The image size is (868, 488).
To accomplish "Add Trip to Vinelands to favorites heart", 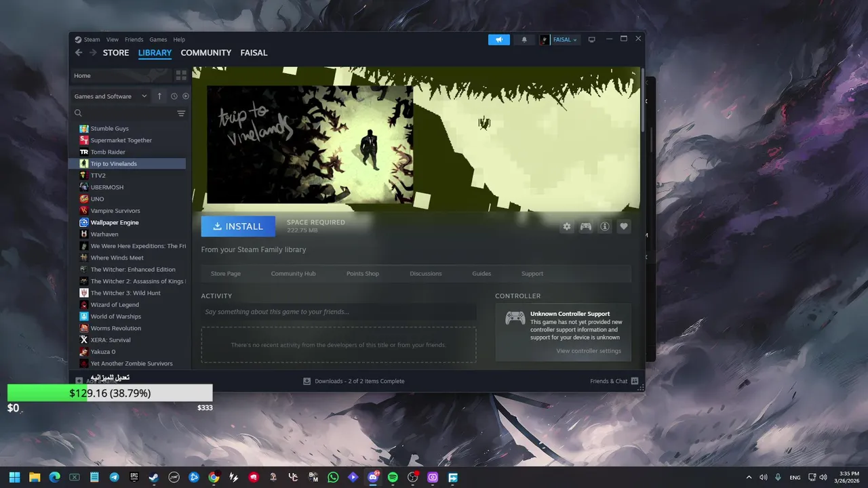I will pos(624,226).
